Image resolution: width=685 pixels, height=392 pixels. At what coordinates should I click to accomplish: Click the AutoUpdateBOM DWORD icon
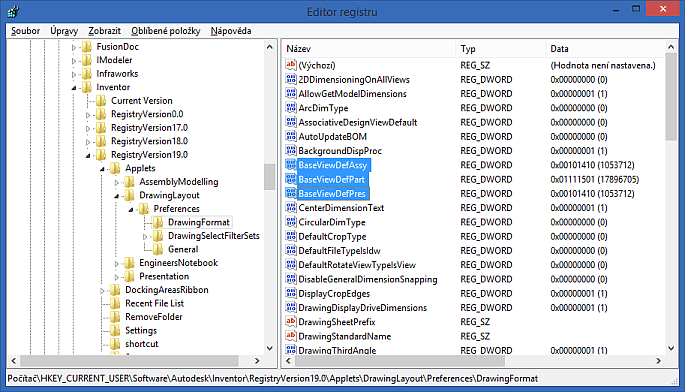(x=291, y=136)
